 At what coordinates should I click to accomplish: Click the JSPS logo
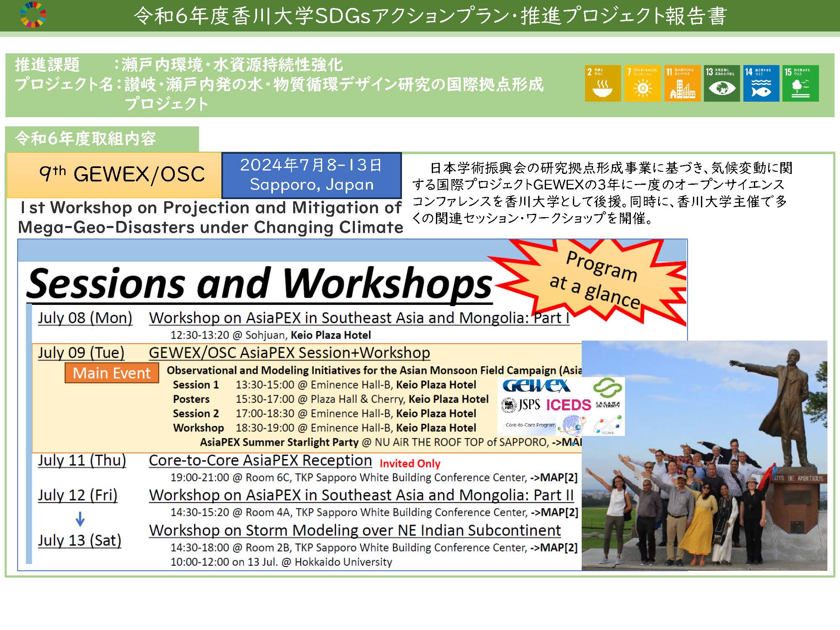pyautogui.click(x=521, y=405)
